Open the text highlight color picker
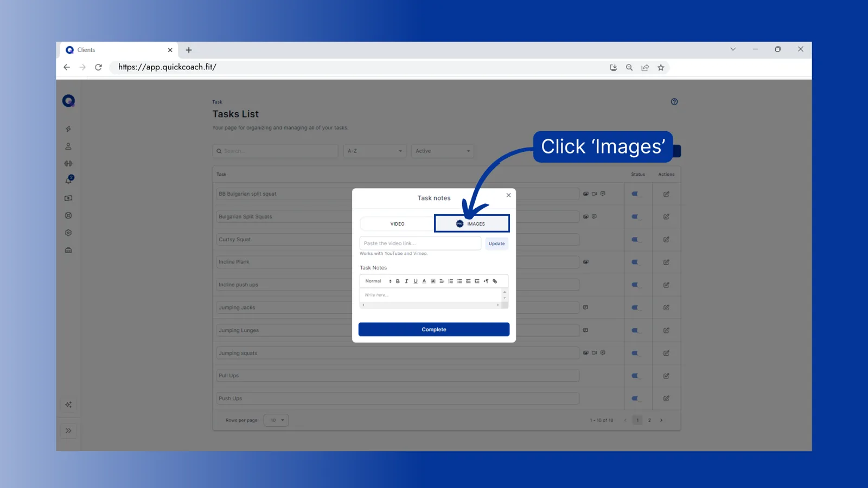Image resolution: width=868 pixels, height=488 pixels. (433, 281)
